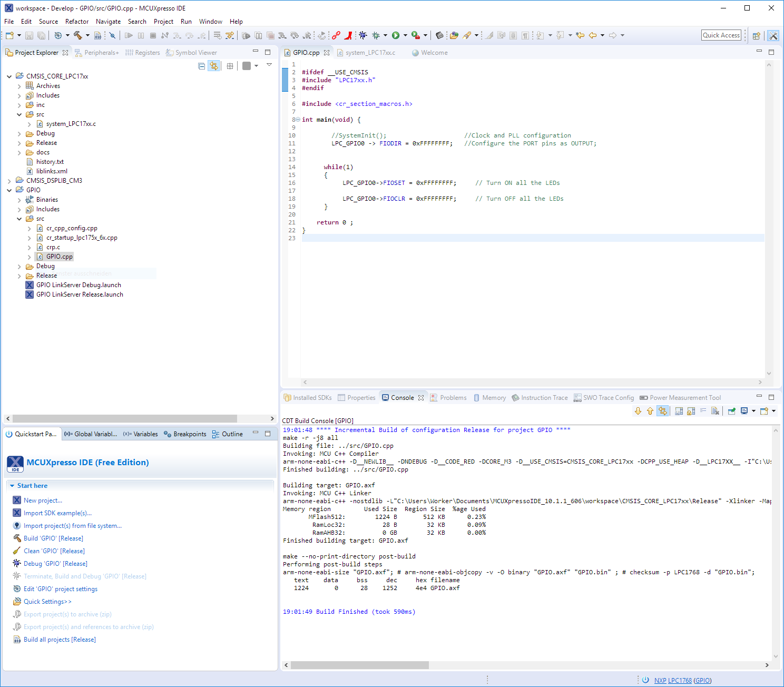This screenshot has width=784, height=687.
Task: Select history.txt in project tree
Action: pos(50,162)
